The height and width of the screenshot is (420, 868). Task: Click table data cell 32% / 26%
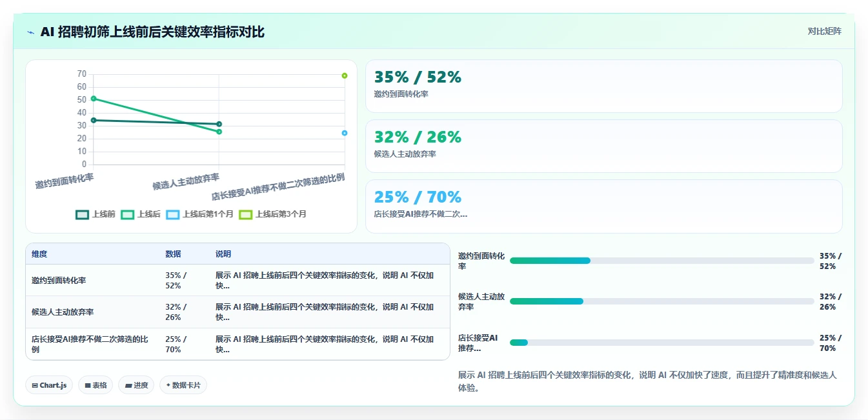(184, 312)
